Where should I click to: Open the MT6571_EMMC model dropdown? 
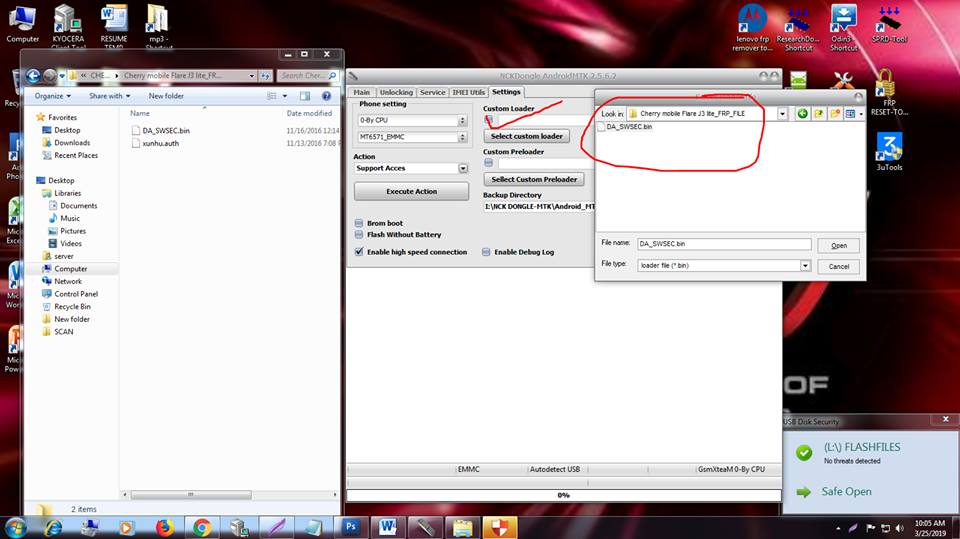[463, 137]
